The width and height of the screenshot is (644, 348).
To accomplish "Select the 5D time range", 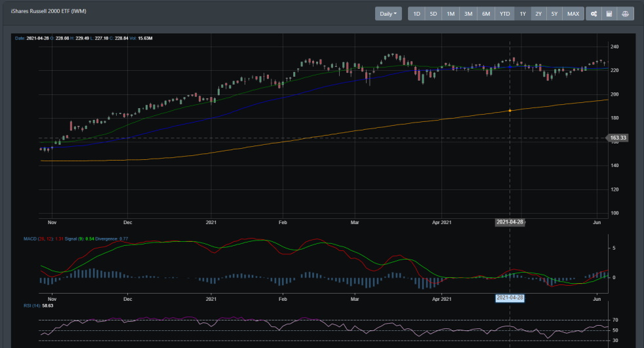I will (x=433, y=14).
